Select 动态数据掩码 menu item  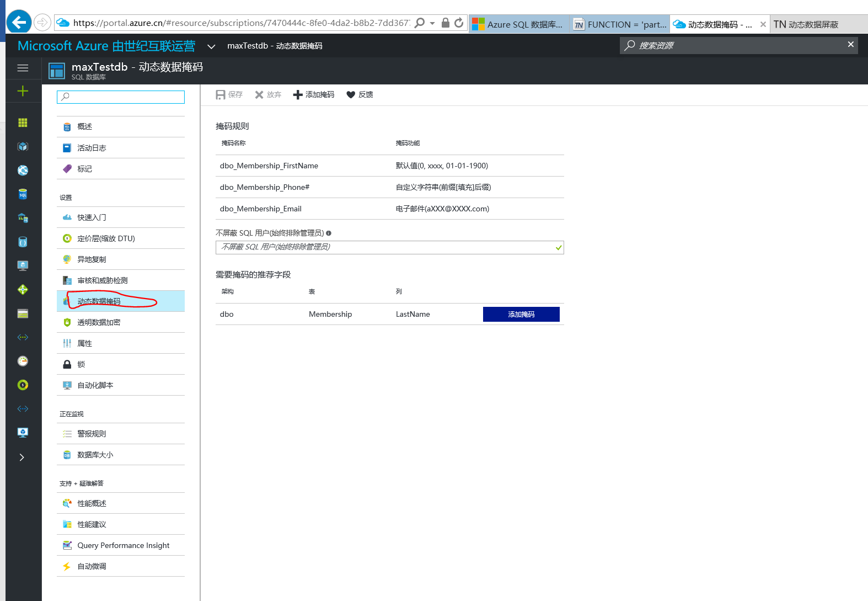121,301
